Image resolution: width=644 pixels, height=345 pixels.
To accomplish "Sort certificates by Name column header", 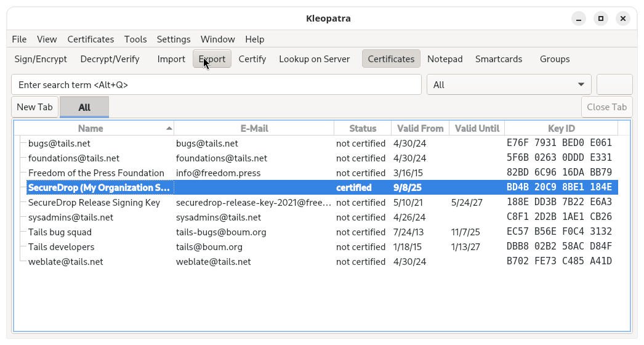I will coord(91,128).
